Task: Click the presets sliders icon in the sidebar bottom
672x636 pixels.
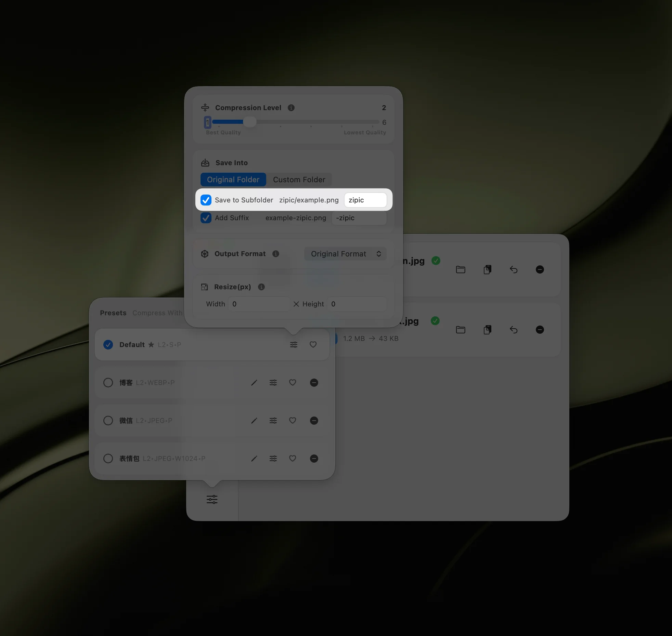Action: (x=212, y=500)
